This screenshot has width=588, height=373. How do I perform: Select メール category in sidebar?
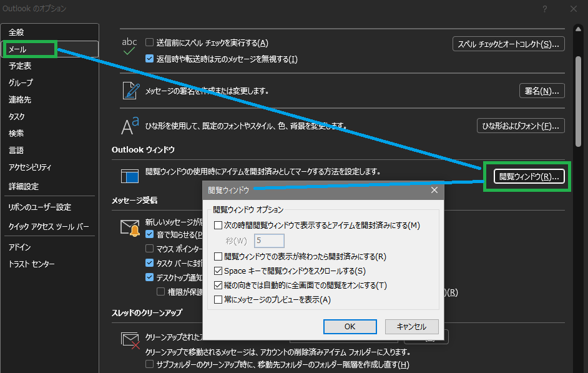point(49,49)
